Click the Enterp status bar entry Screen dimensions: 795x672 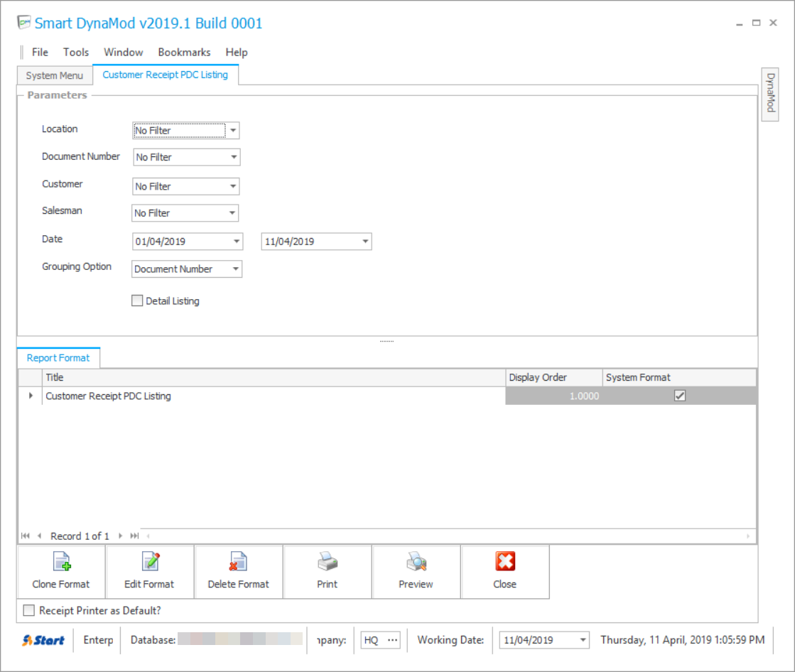point(98,640)
